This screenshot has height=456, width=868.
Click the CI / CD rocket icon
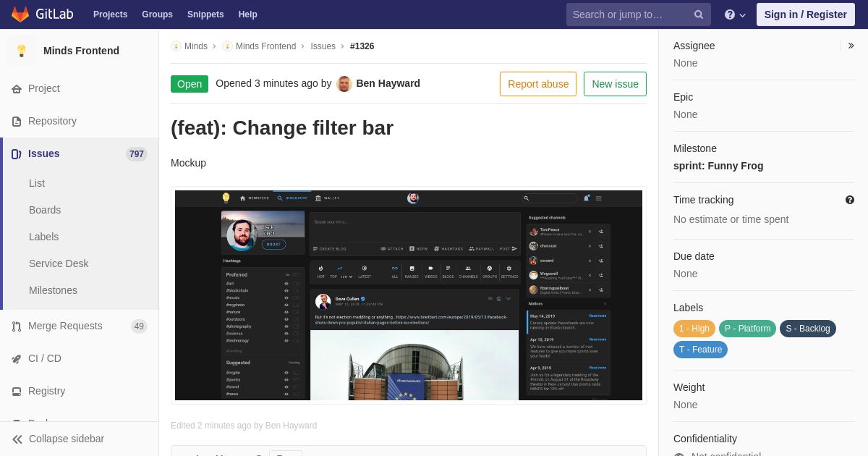click(x=17, y=359)
